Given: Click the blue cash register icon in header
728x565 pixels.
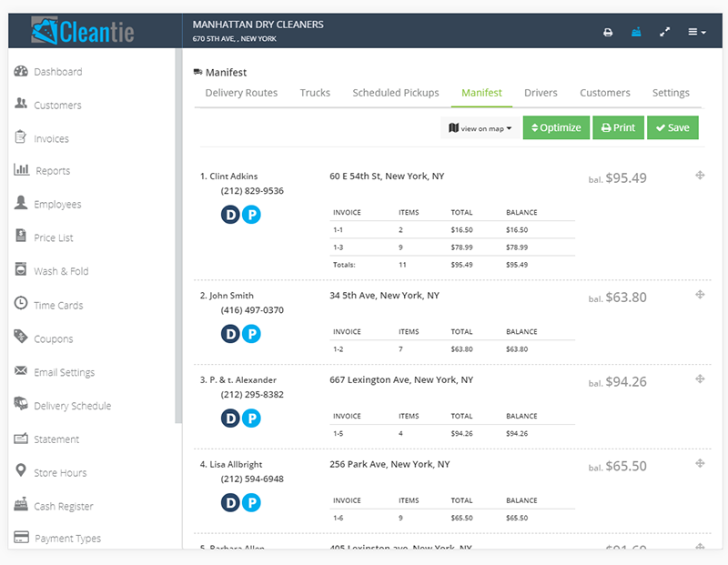Looking at the screenshot, I should click(636, 32).
